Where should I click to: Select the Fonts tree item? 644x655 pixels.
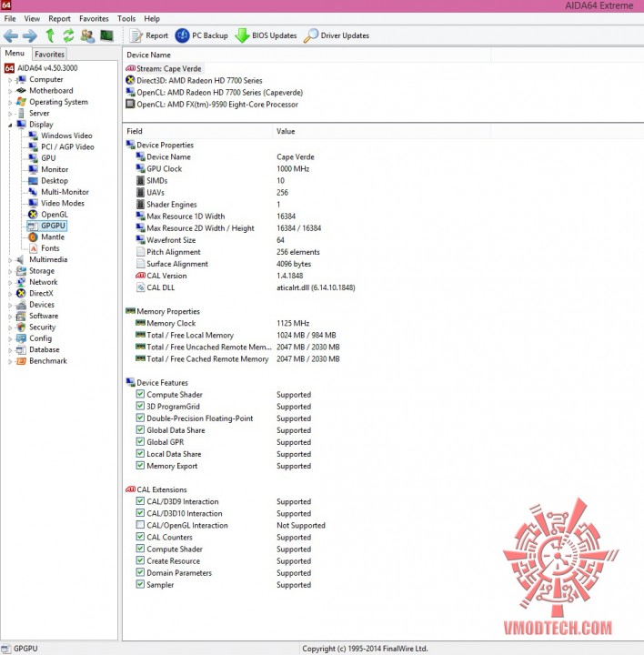point(50,248)
